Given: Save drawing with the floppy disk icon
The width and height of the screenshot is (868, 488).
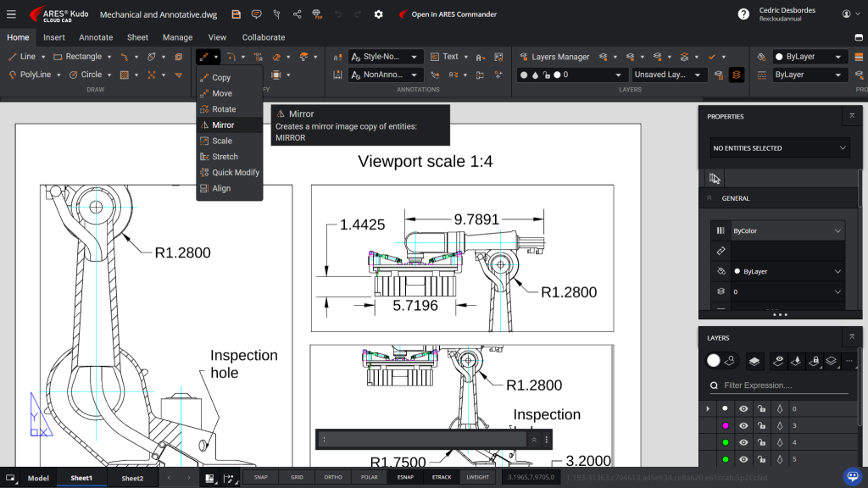Looking at the screenshot, I should point(236,14).
